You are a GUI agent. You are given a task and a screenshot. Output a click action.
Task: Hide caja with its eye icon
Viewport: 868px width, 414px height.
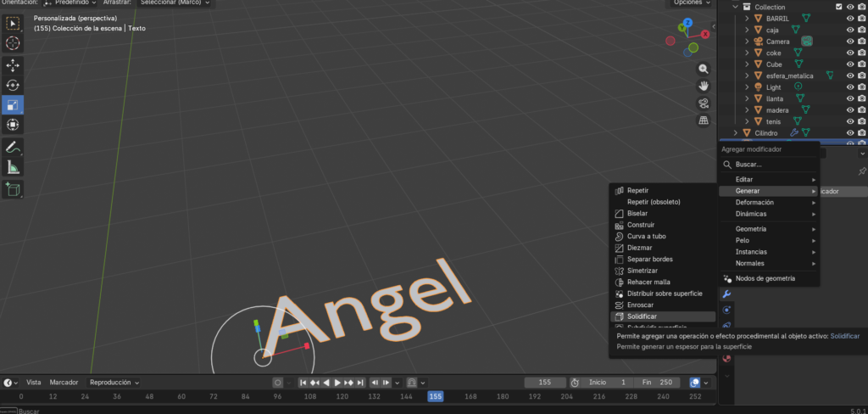pyautogui.click(x=850, y=30)
